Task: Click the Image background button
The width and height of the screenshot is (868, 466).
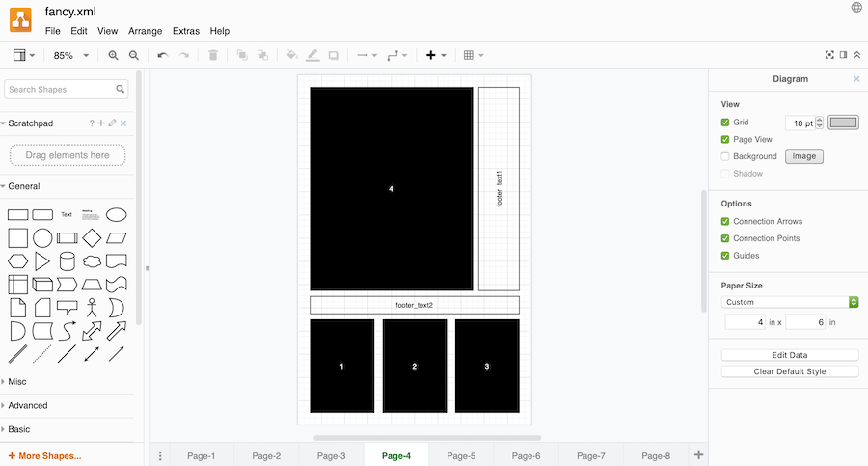Action: click(803, 156)
